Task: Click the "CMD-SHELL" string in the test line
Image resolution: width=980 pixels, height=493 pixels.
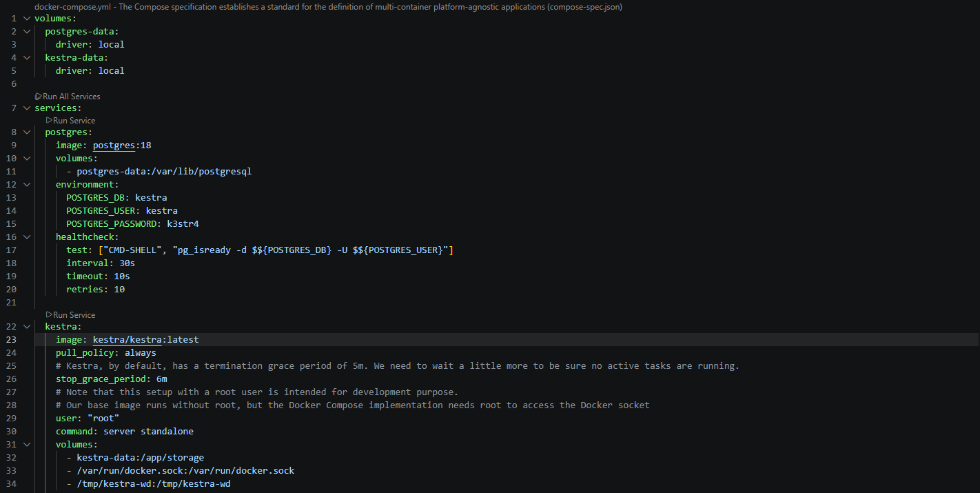Action: click(132, 250)
